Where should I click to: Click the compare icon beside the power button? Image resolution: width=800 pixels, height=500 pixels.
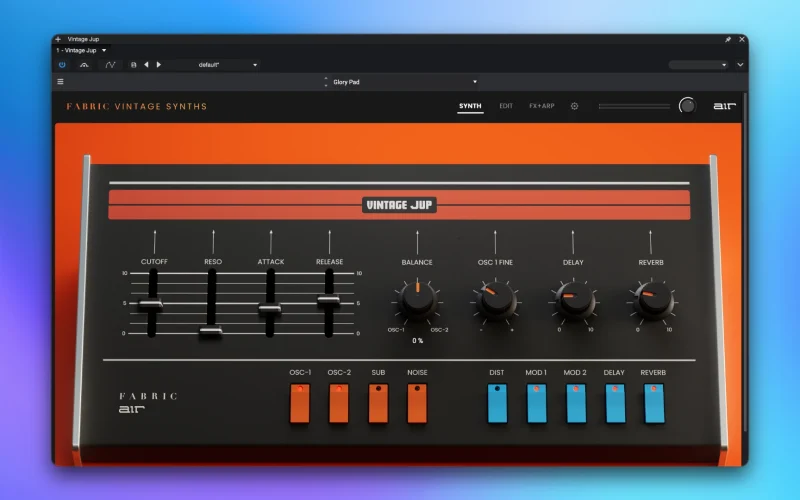[x=84, y=65]
